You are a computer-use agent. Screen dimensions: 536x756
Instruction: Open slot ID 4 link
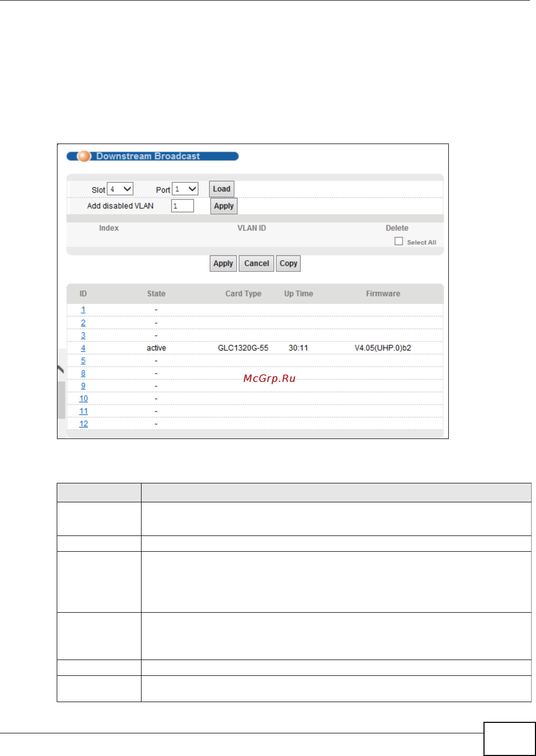(83, 348)
